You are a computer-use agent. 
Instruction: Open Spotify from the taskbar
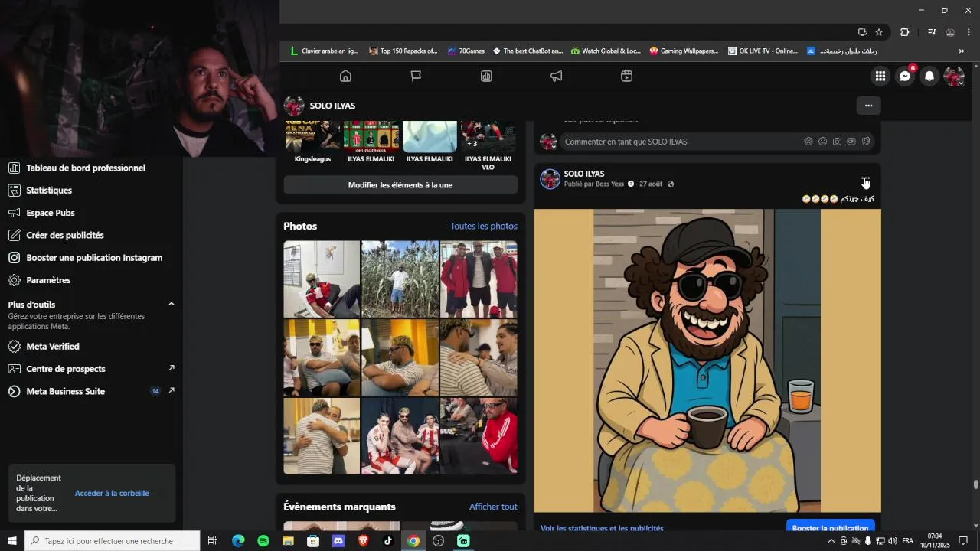click(263, 541)
